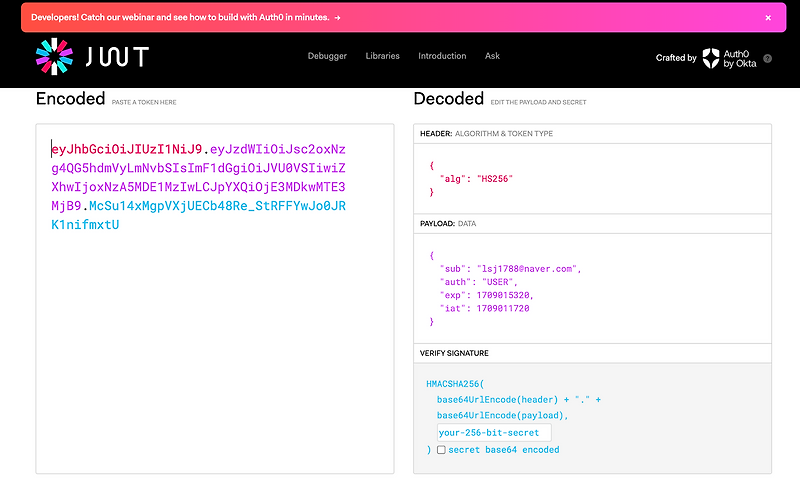Click the HMACSHA256 verify signature text
Image resolution: width=800 pixels, height=485 pixels.
pyautogui.click(x=454, y=383)
